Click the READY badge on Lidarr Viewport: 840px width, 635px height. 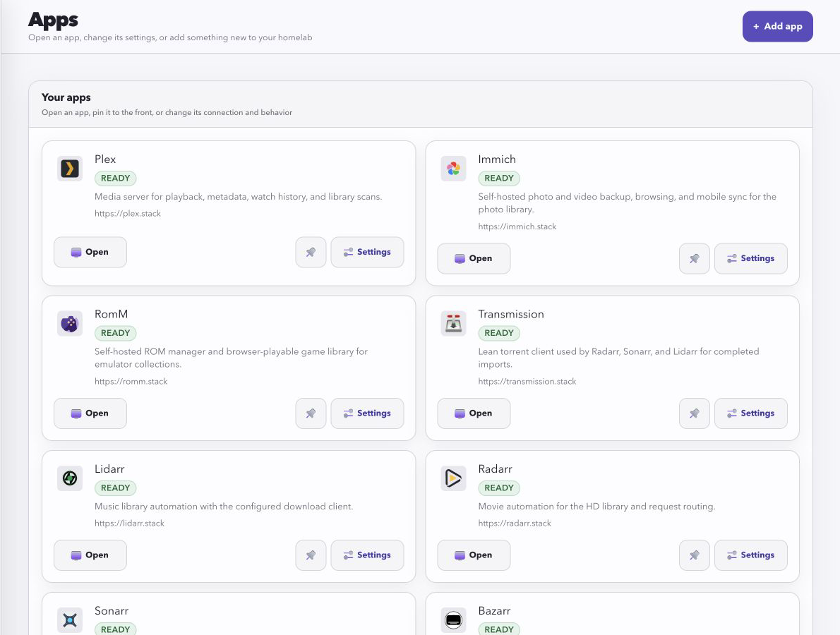click(115, 488)
